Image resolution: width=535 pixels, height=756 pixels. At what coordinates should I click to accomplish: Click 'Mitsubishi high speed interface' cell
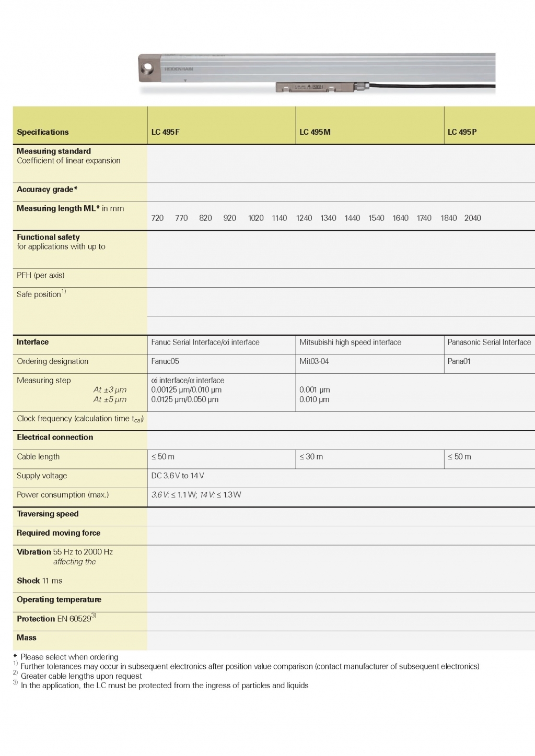350,342
